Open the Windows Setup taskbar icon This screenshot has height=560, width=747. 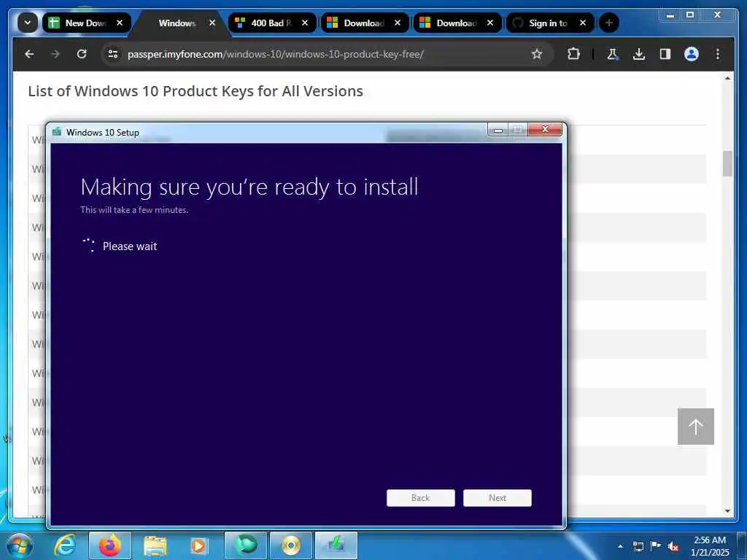click(336, 545)
